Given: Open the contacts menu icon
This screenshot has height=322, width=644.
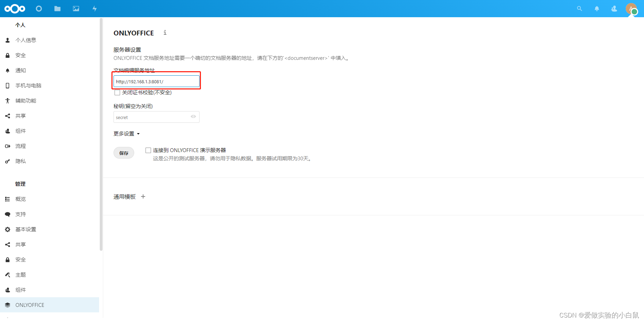Looking at the screenshot, I should point(614,9).
